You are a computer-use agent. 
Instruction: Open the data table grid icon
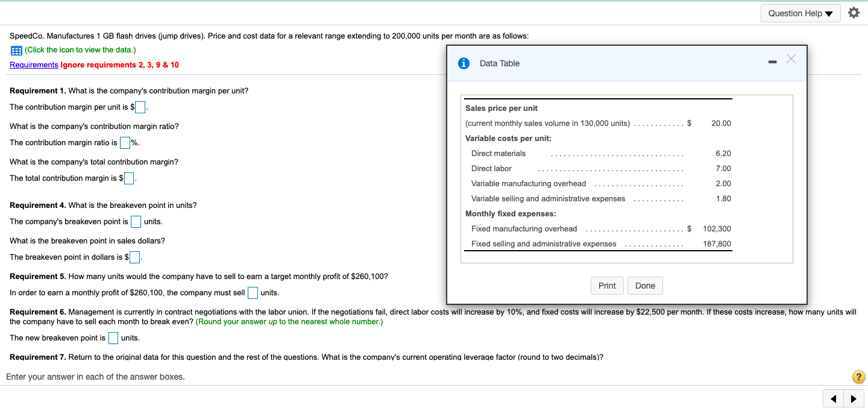tap(16, 50)
